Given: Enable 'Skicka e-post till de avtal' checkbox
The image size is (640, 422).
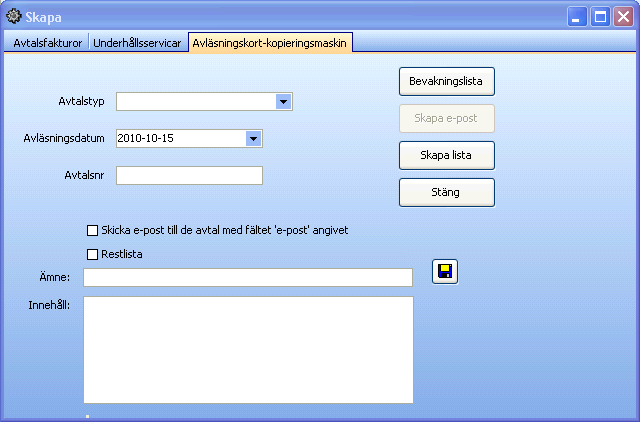Looking at the screenshot, I should [x=93, y=230].
